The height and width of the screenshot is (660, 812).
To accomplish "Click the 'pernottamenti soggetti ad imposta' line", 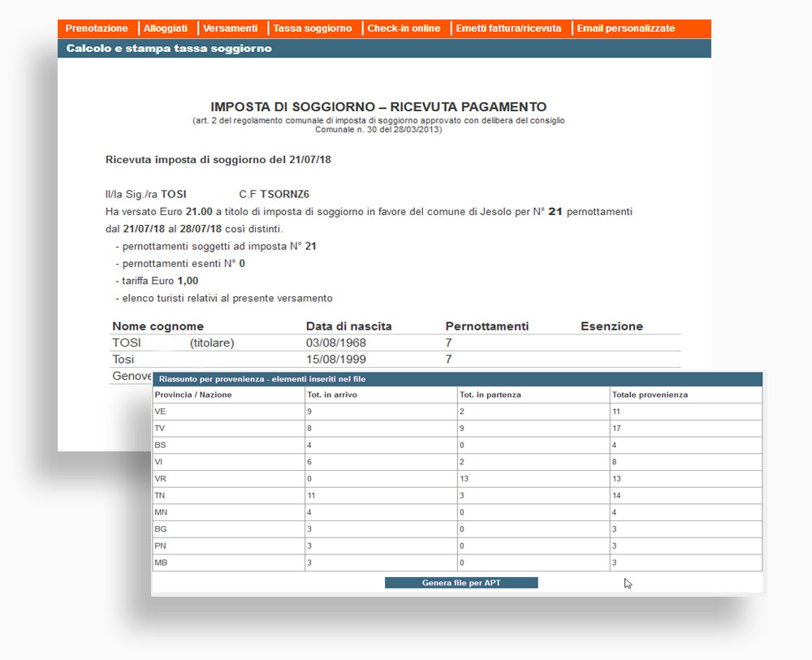I will [216, 247].
